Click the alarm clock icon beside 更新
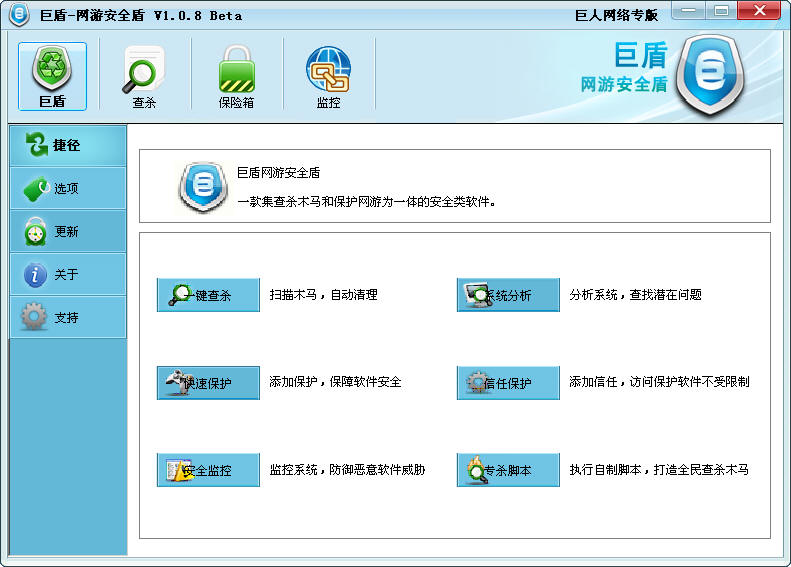The width and height of the screenshot is (791, 567). (x=35, y=232)
